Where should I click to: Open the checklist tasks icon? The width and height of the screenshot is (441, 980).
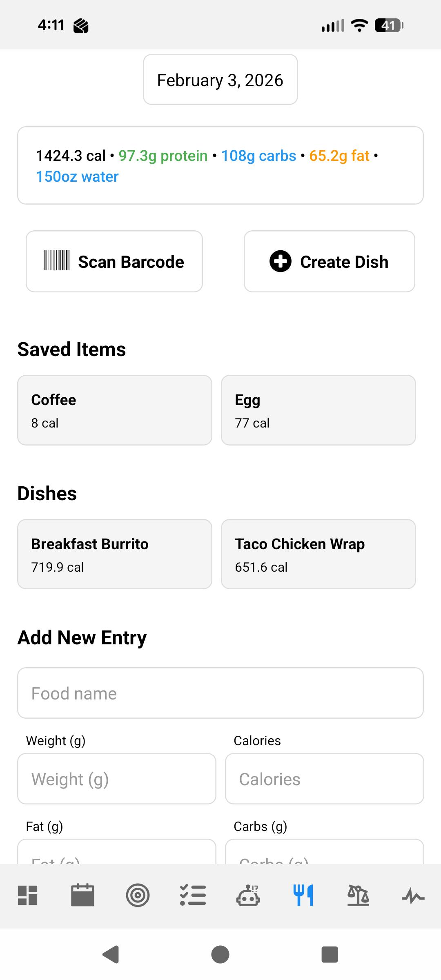point(193,895)
